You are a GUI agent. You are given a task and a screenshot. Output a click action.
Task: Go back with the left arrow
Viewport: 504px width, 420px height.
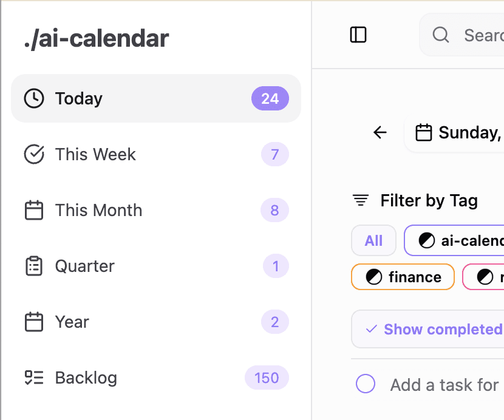[380, 132]
